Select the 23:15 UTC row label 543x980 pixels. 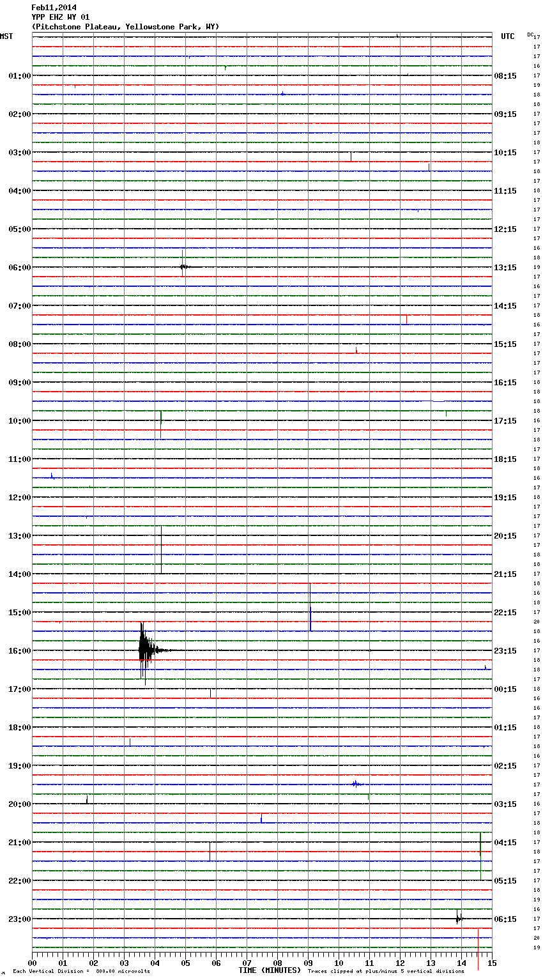[505, 651]
